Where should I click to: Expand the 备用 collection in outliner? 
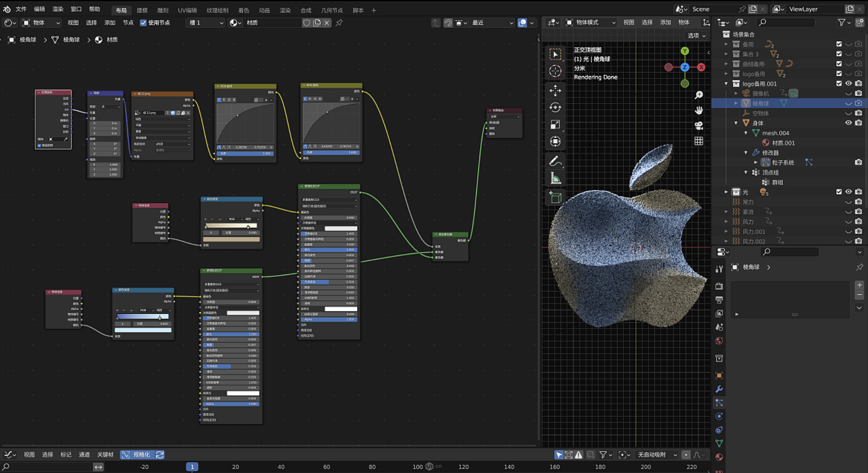point(726,44)
